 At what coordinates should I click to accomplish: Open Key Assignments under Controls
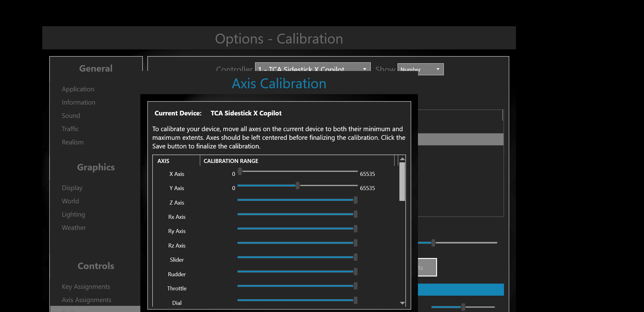pos(86,287)
